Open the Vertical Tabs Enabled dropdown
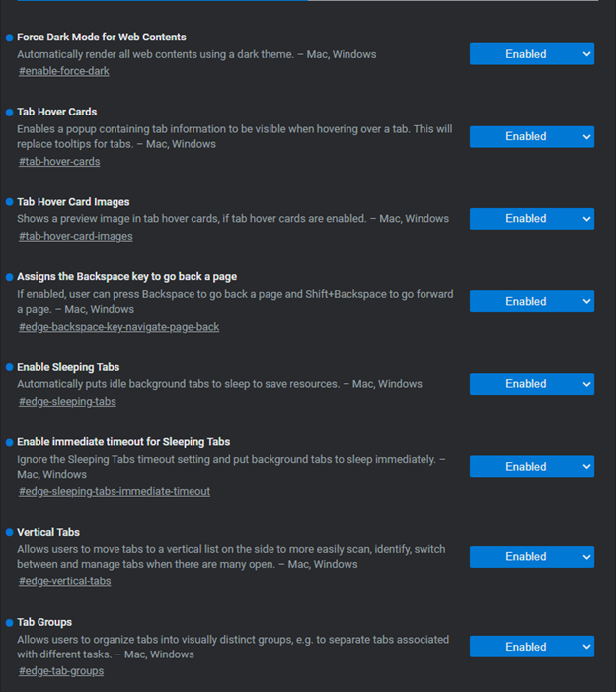This screenshot has width=616, height=692. [532, 557]
